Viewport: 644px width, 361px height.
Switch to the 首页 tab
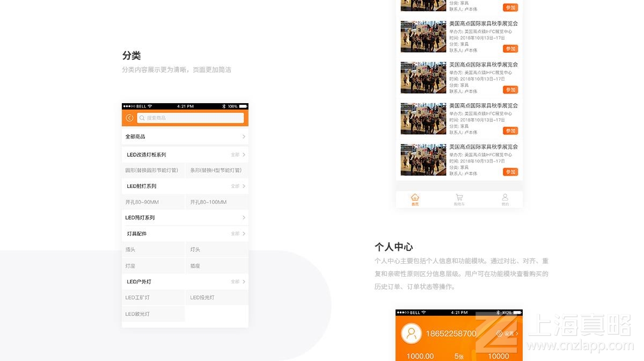pyautogui.click(x=414, y=199)
